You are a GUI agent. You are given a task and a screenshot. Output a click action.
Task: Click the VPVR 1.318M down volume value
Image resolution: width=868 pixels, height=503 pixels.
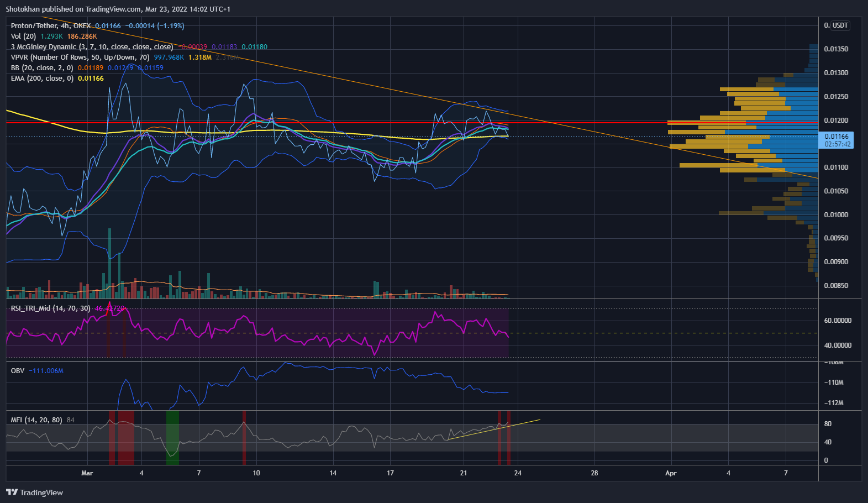tap(200, 57)
